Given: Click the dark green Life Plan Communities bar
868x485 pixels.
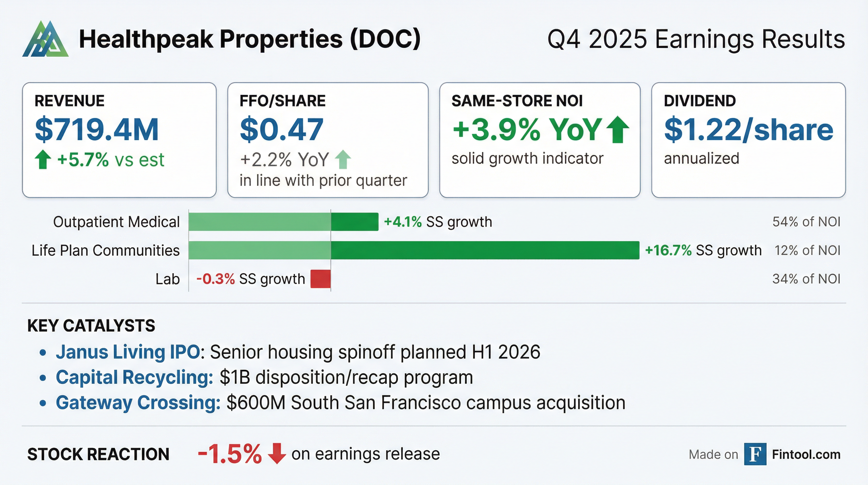Looking at the screenshot, I should coord(484,250).
